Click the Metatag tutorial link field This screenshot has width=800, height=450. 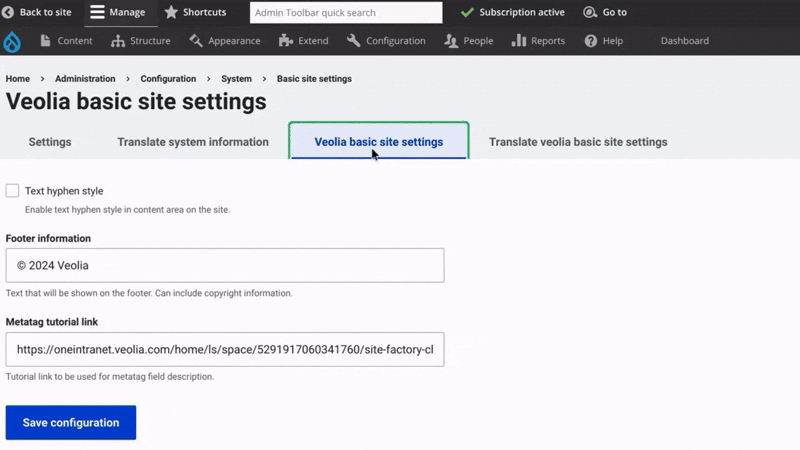[225, 349]
